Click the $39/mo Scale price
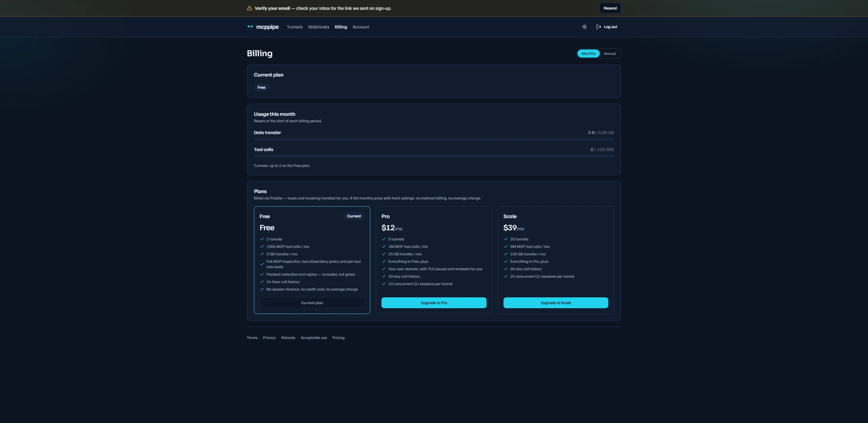868x423 pixels. pos(513,228)
